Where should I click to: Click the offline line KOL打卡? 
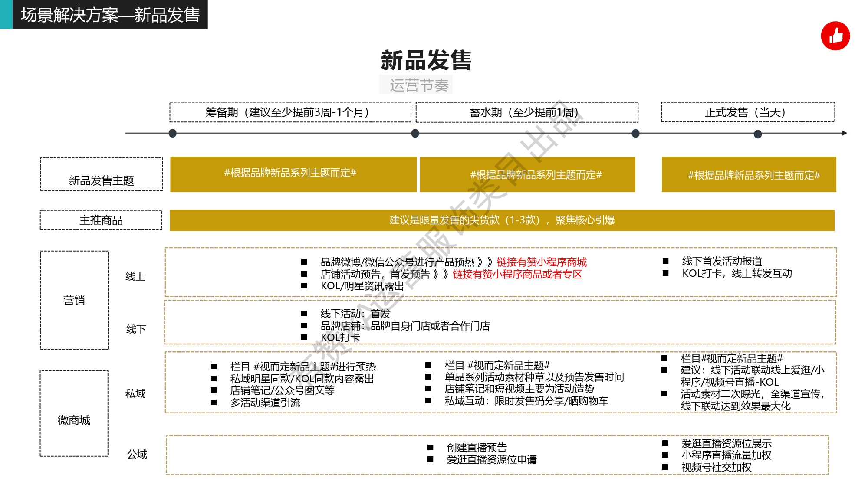(340, 337)
